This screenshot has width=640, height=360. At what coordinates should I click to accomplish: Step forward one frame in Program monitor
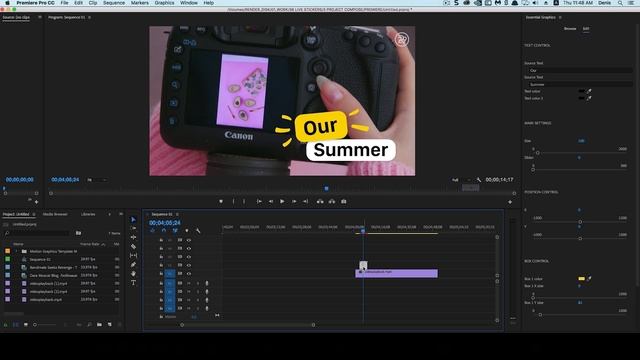tap(294, 201)
